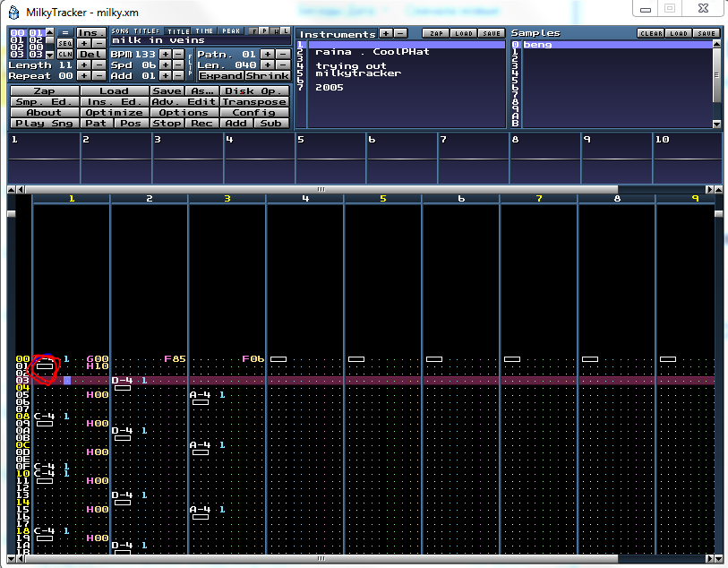Decrease Repeat position value

click(x=98, y=75)
